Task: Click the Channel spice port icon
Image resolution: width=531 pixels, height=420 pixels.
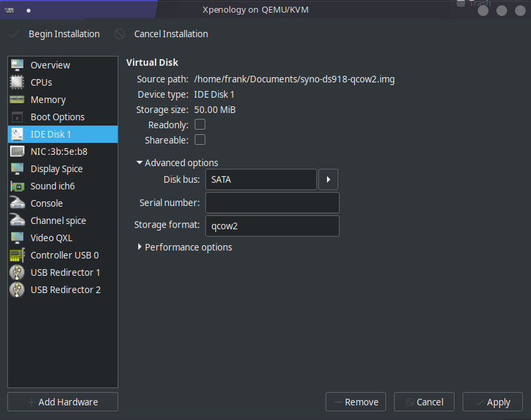Action: (x=17, y=221)
